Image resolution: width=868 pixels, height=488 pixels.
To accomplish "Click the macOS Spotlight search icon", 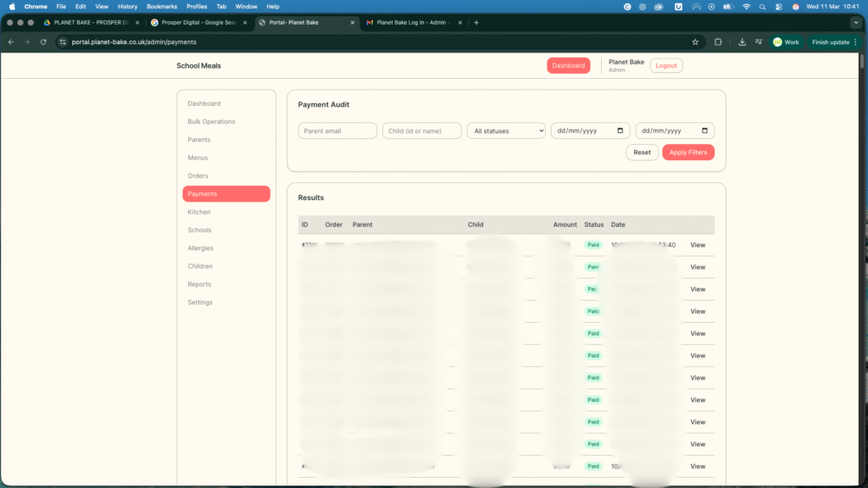I will [763, 6].
